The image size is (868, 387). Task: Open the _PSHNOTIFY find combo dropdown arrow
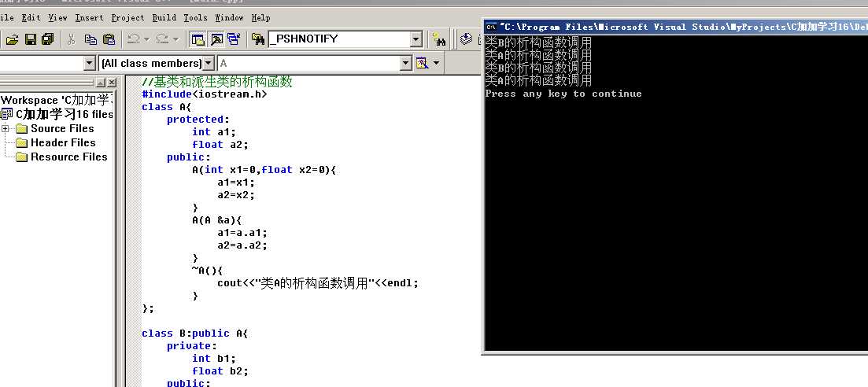pyautogui.click(x=416, y=39)
